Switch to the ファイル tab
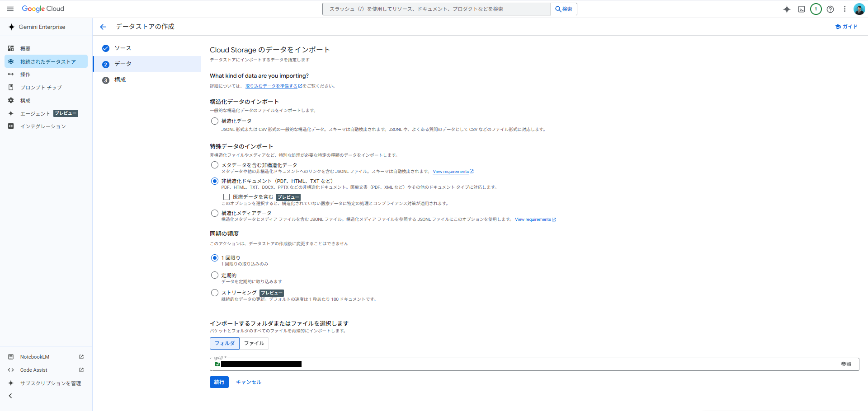Image resolution: width=868 pixels, height=411 pixels. pyautogui.click(x=254, y=343)
